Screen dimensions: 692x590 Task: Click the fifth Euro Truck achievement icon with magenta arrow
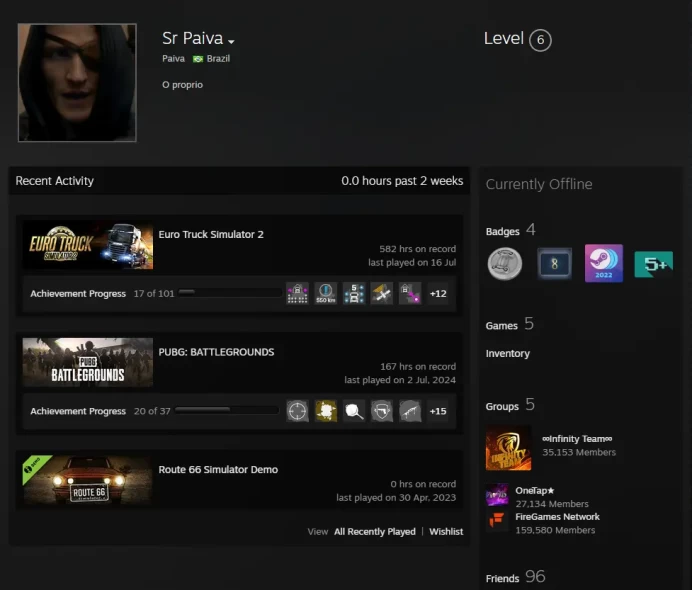(x=410, y=293)
